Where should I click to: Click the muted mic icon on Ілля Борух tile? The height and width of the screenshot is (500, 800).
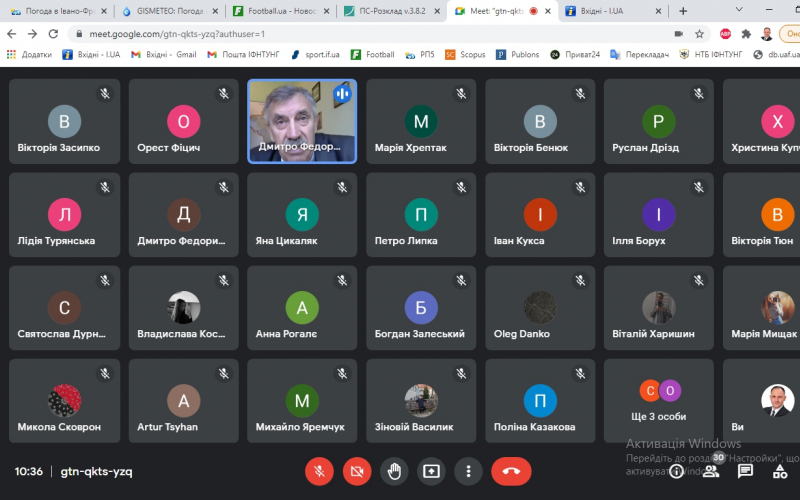699,187
